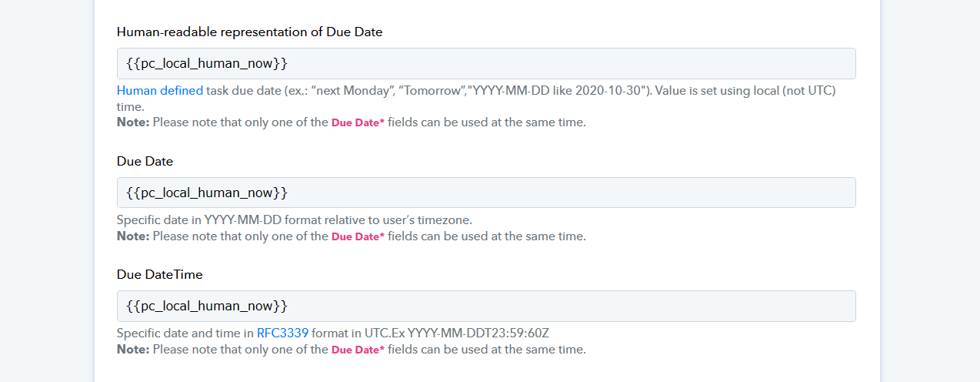Click pink Due Date* text under Human-readable field

[x=358, y=122]
